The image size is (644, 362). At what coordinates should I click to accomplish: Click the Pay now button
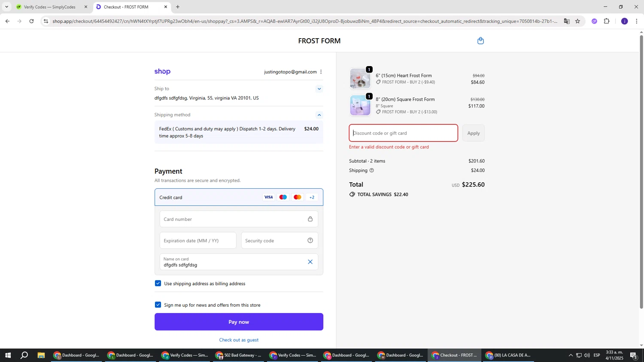239,322
